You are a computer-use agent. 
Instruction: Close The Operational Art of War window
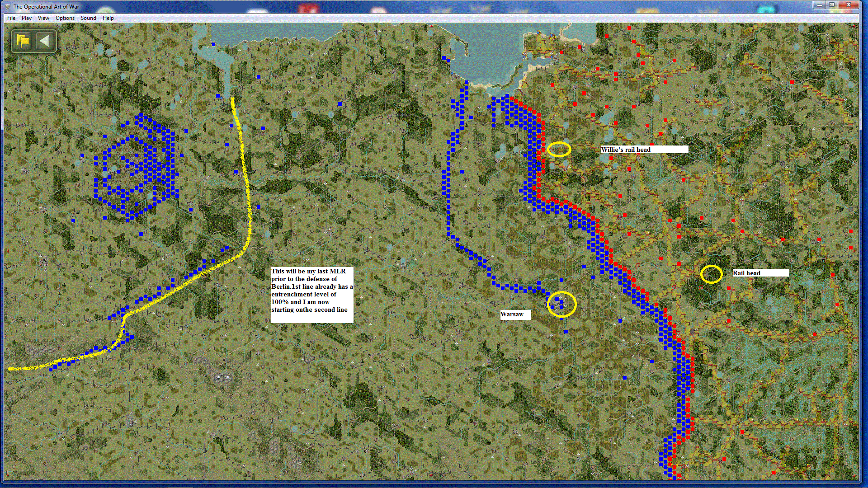point(849,5)
